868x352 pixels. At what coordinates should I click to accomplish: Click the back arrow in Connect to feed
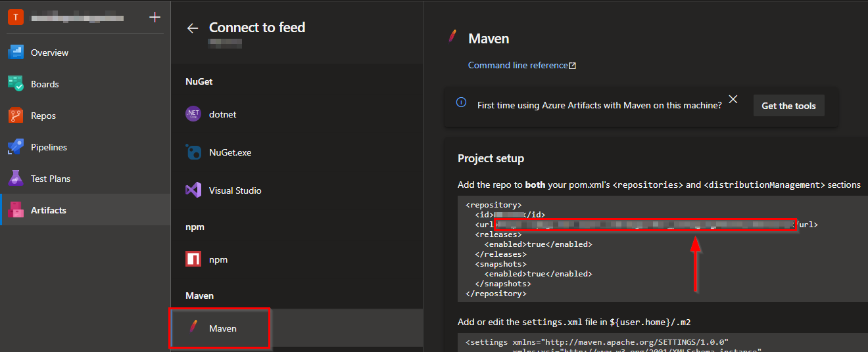(x=192, y=28)
